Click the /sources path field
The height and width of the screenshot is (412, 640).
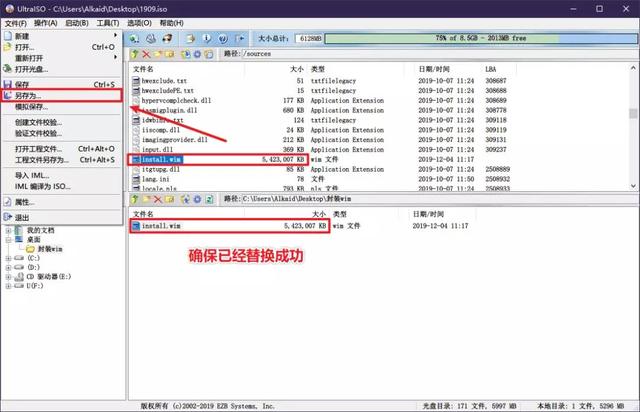pyautogui.click(x=439, y=54)
